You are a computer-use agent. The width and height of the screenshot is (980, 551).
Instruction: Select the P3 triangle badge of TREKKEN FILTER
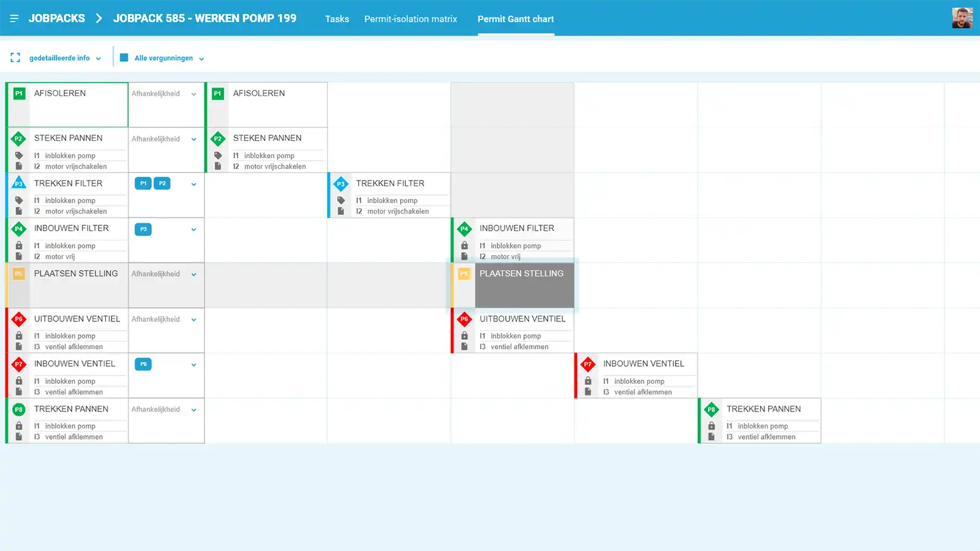coord(18,183)
